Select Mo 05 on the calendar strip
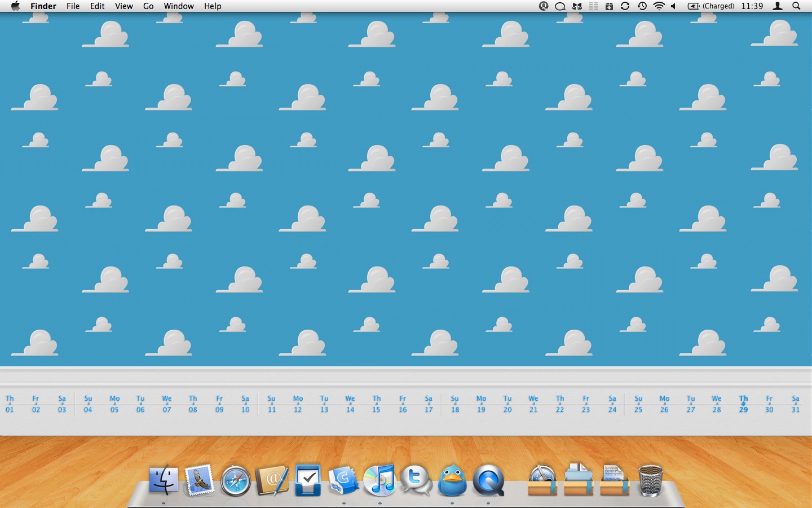The width and height of the screenshot is (812, 508). (x=114, y=404)
